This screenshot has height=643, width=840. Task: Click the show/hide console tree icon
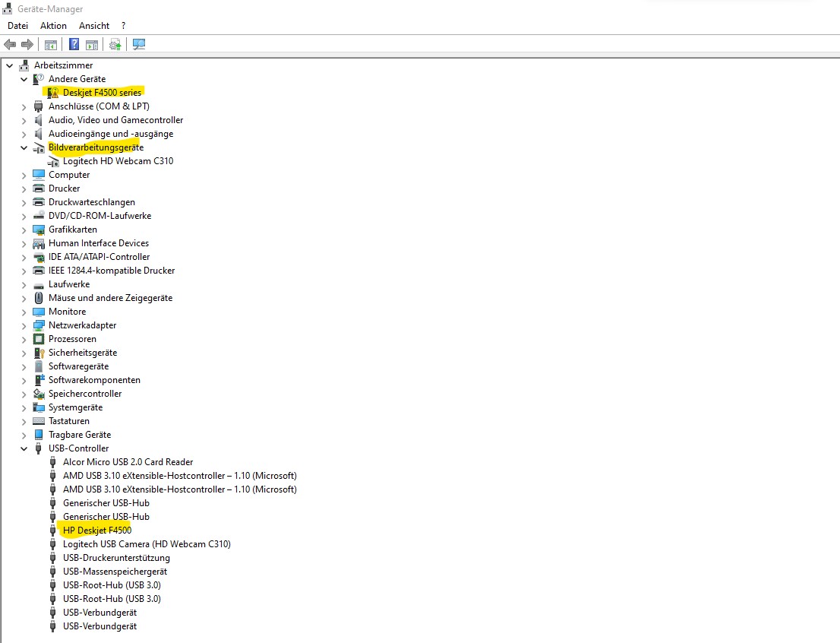point(51,45)
